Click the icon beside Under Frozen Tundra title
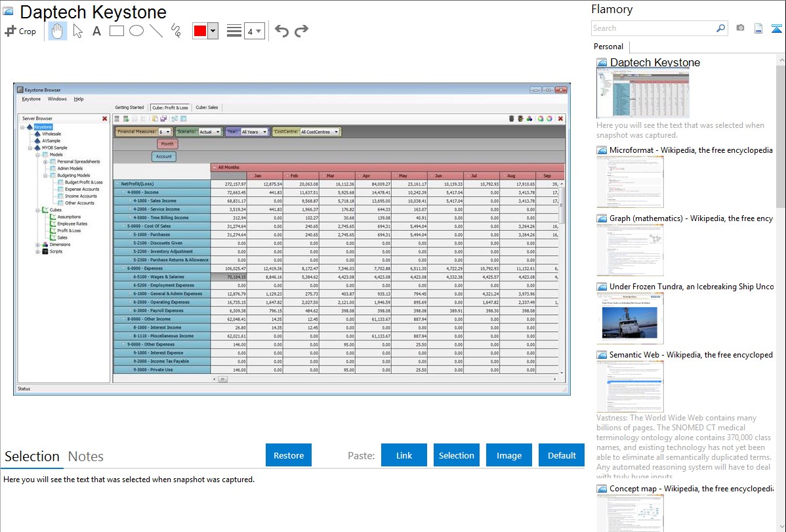The width and height of the screenshot is (786, 532). click(602, 287)
